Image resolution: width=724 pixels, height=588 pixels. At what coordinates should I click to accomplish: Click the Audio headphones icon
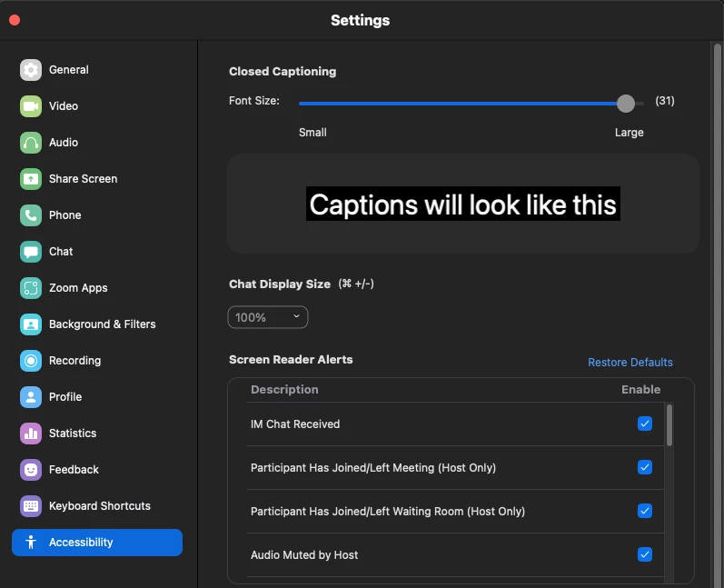point(31,143)
